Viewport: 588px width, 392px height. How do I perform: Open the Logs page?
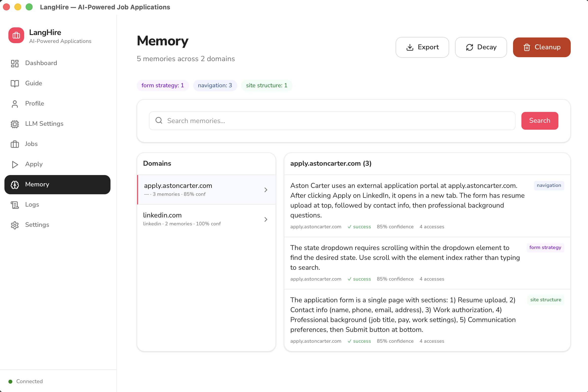[x=57, y=205]
